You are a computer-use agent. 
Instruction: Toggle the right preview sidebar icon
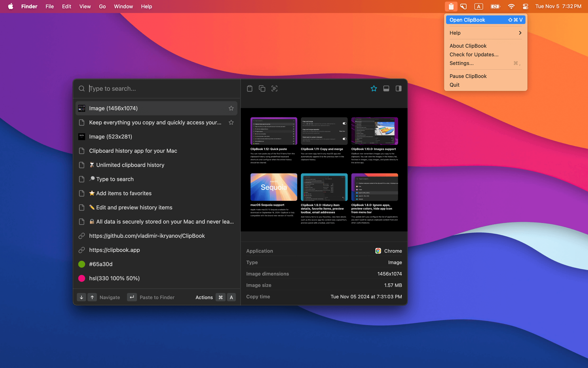[x=399, y=88]
